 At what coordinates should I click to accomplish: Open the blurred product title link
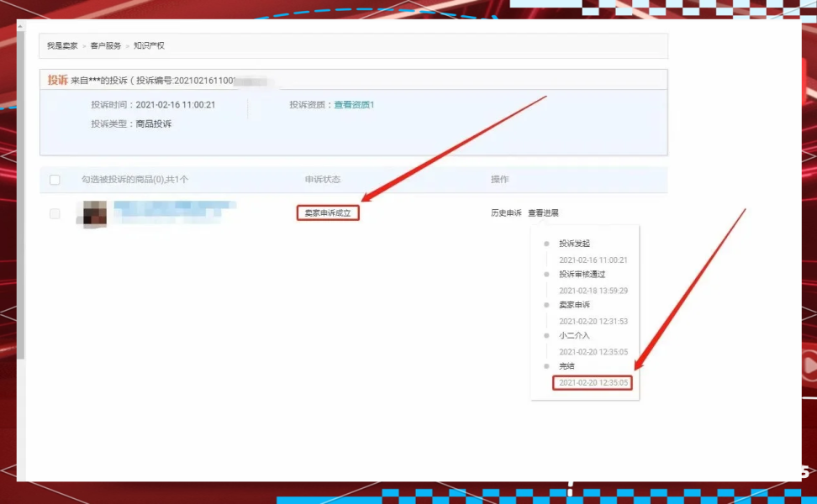174,206
